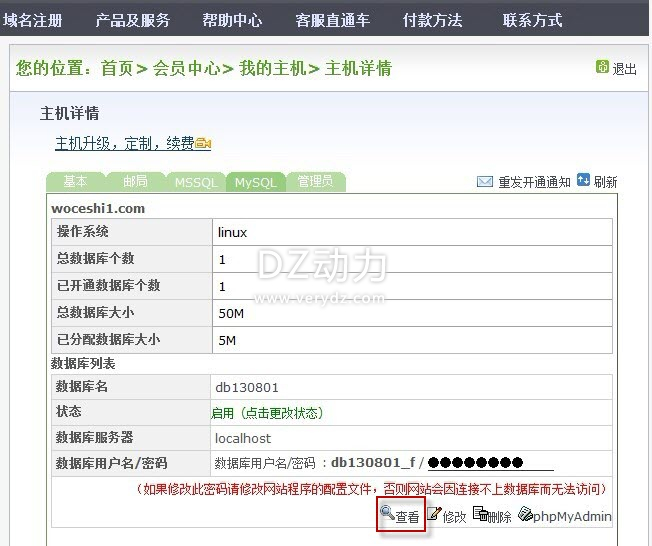Click the blue refresh icon beside 刷新

(583, 180)
